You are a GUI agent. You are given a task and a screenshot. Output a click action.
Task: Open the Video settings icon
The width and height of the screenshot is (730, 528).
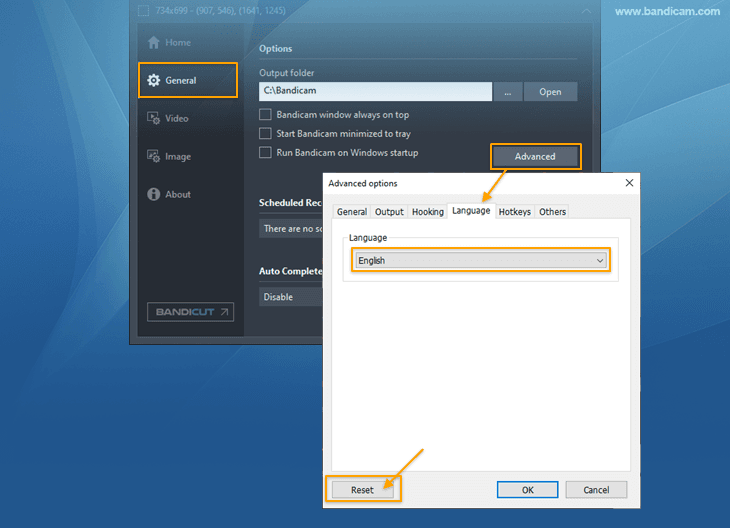point(154,118)
